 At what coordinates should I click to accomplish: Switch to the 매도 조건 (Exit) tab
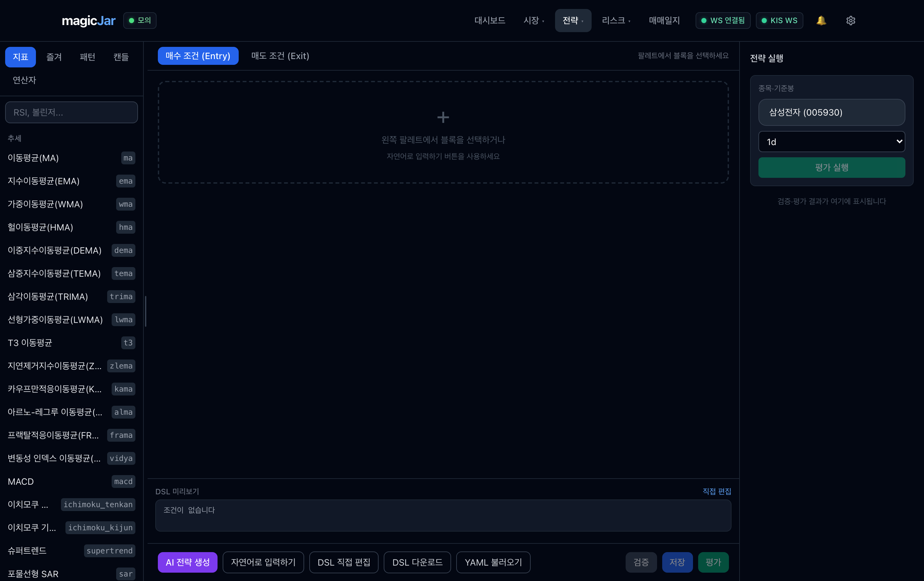(280, 56)
